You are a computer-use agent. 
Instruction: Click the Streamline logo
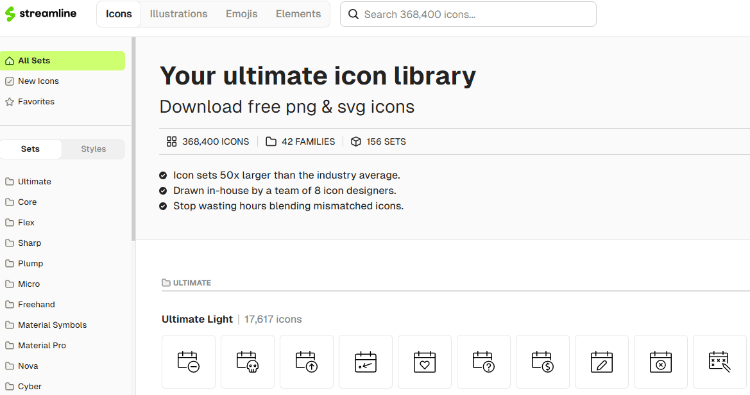(x=41, y=14)
